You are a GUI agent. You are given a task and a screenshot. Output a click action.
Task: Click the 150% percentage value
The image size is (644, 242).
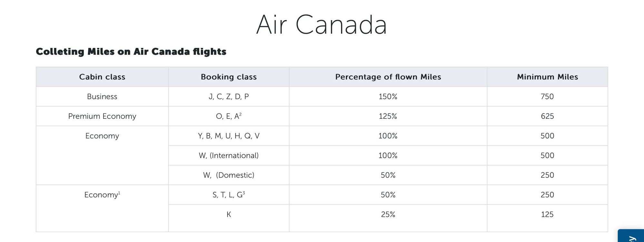pyautogui.click(x=388, y=97)
